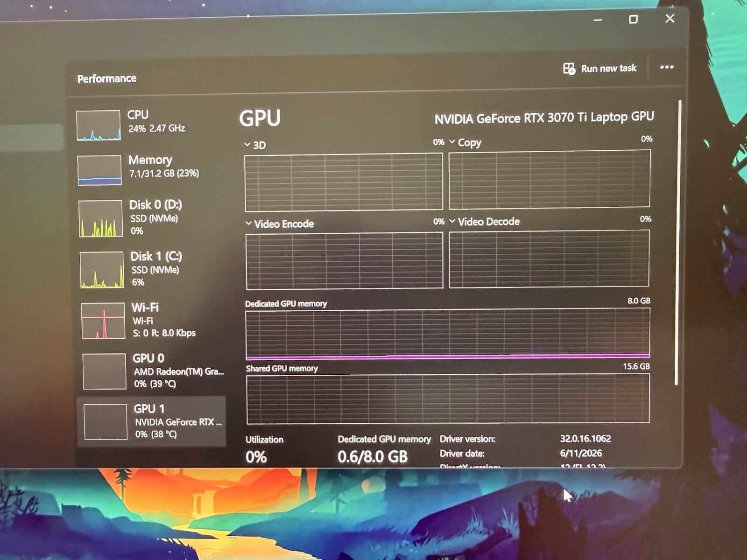The image size is (747, 560).
Task: Open the Video Encode engine dropdown
Action: pos(249,224)
